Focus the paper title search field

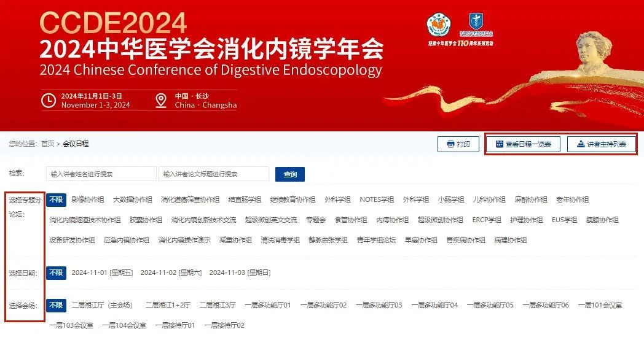coord(214,174)
